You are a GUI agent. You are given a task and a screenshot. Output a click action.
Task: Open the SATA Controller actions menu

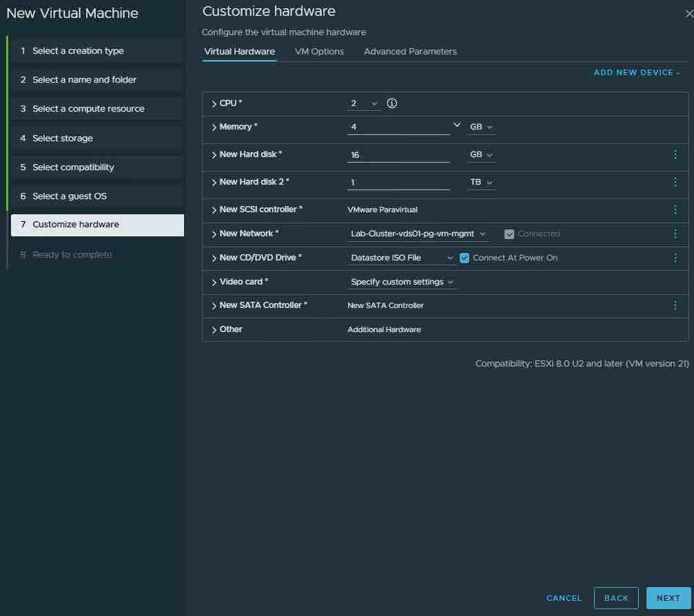pyautogui.click(x=675, y=305)
